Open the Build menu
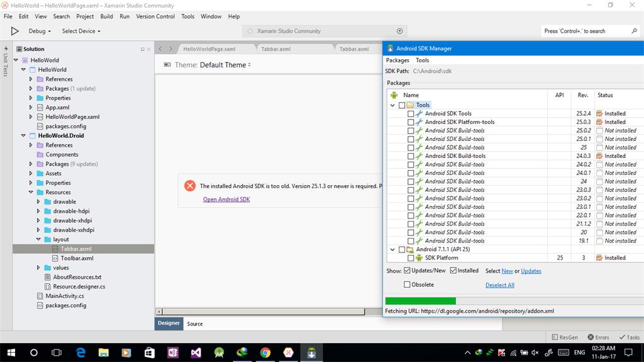 (106, 16)
